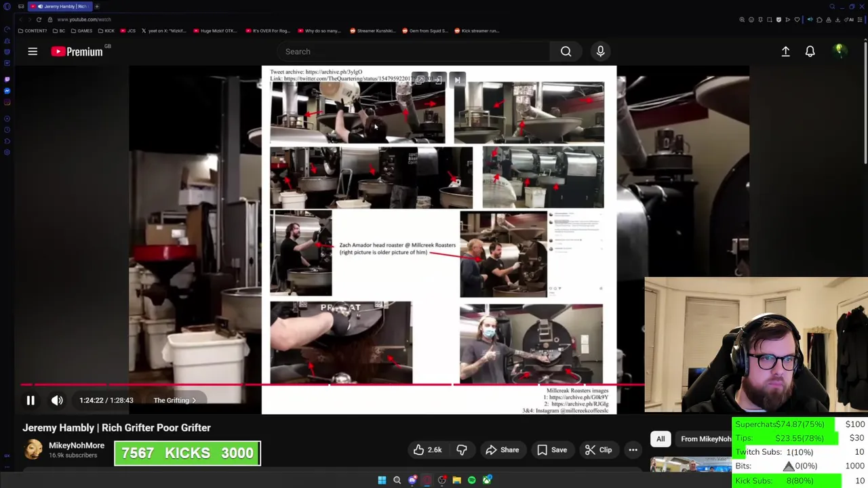Screen dimensions: 868x488
Task: Open the 'Gem from Squid S...' bookmark
Action: point(425,30)
